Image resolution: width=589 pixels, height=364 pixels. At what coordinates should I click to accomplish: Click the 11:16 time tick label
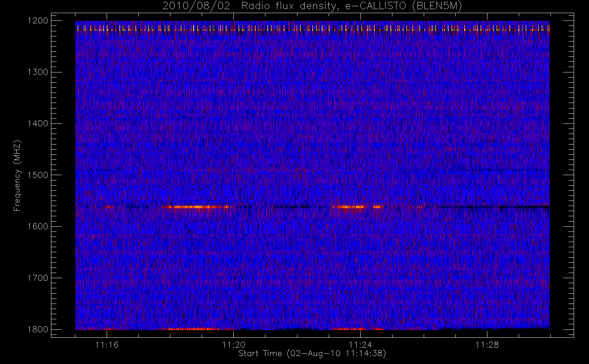pos(107,344)
